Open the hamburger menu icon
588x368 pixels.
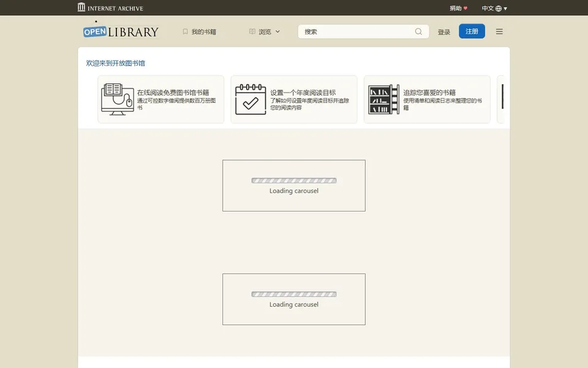[499, 32]
